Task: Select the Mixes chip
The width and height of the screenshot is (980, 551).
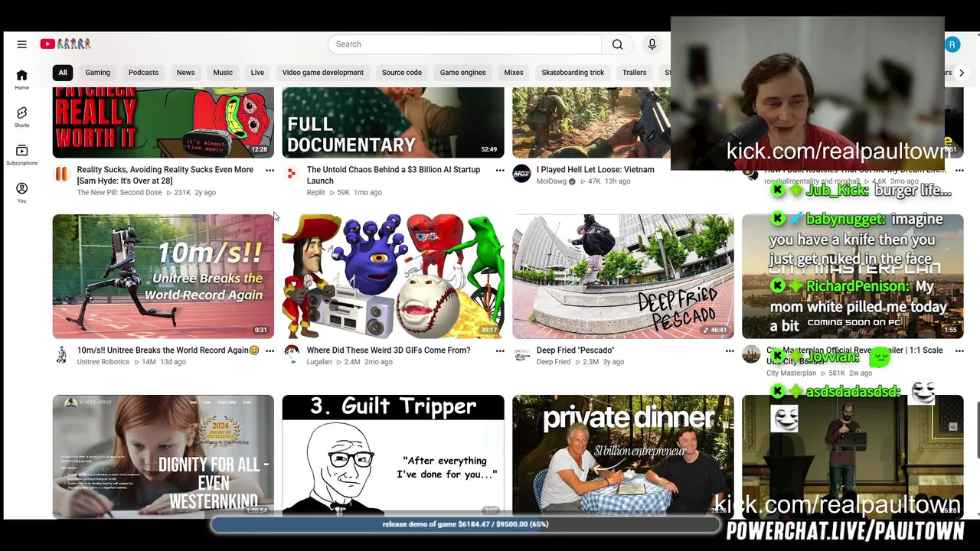Action: tap(514, 73)
